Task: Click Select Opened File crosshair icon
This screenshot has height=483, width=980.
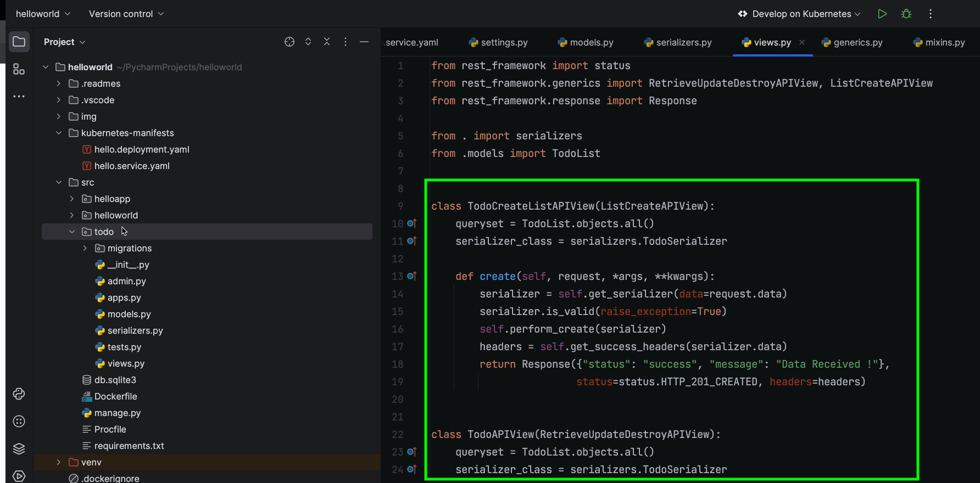Action: click(289, 42)
